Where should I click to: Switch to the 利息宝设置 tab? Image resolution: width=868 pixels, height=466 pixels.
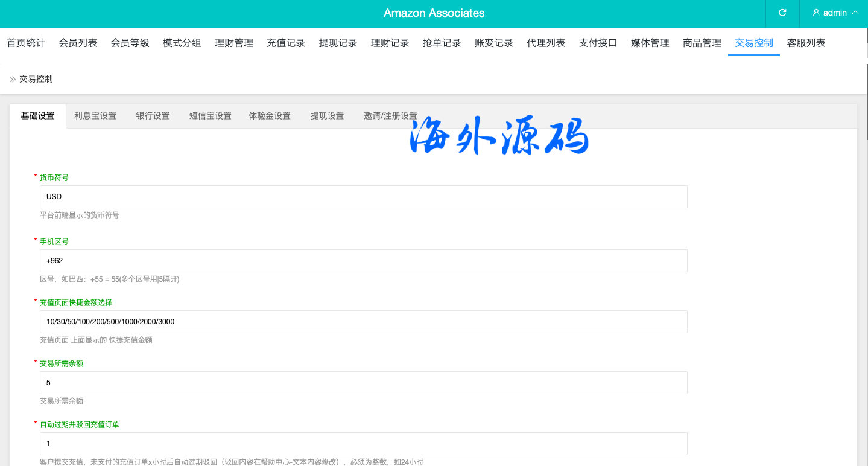[95, 116]
